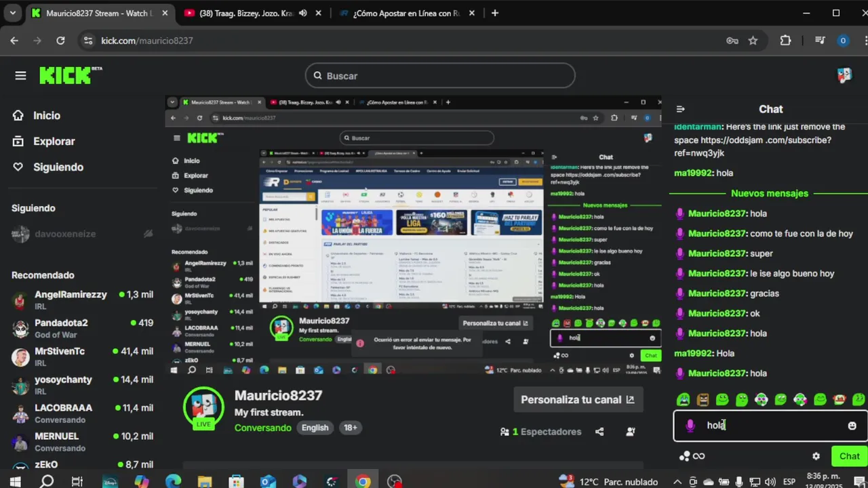This screenshot has height=488, width=868.
Task: Send message with green Chat button
Action: point(849,456)
